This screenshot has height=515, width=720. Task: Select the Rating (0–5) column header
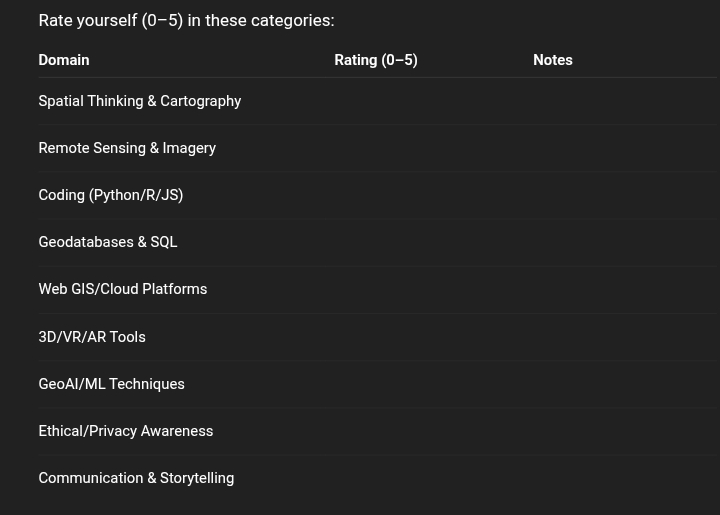click(x=376, y=60)
